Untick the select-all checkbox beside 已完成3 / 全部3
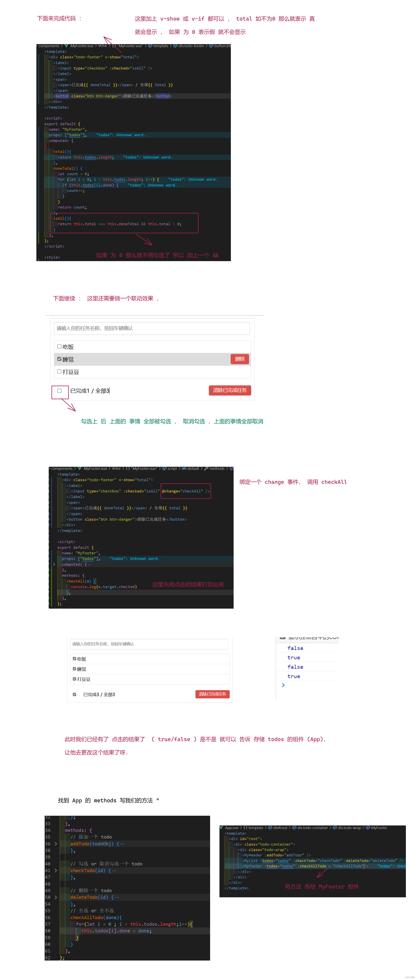The image size is (418, 980). point(74,694)
